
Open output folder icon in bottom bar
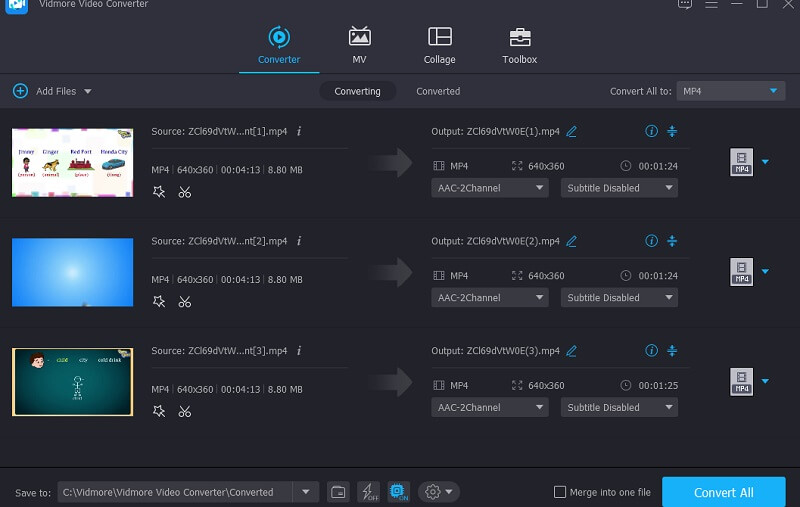click(338, 492)
